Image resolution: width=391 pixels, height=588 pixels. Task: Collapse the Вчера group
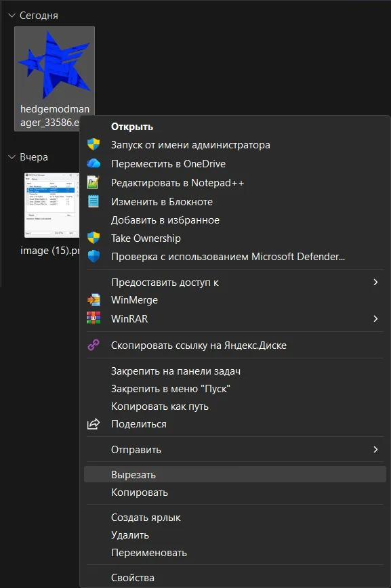point(12,156)
